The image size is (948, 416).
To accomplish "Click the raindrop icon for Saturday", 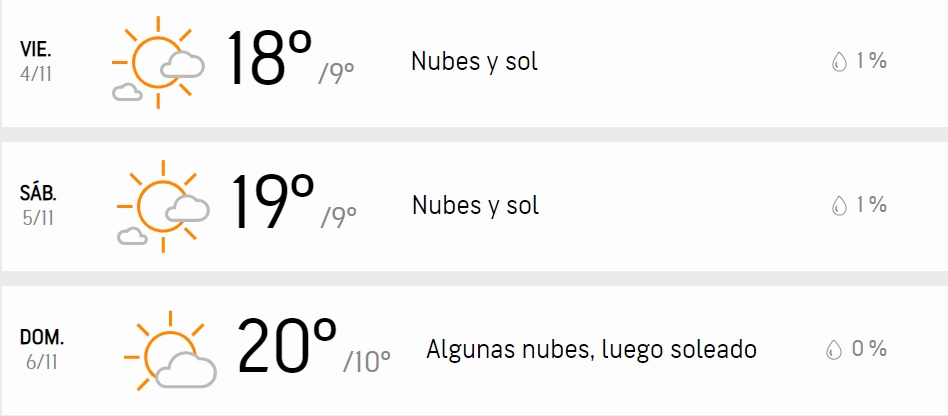I will (839, 206).
